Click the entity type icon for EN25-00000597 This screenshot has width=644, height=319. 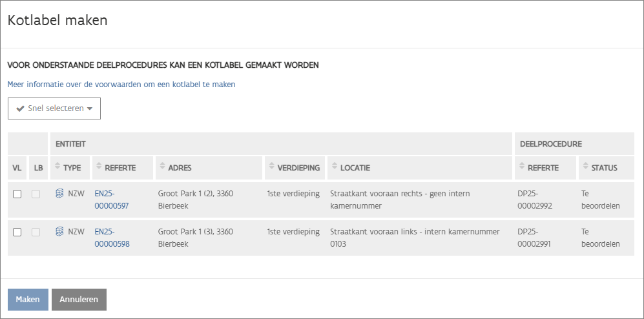pyautogui.click(x=59, y=194)
